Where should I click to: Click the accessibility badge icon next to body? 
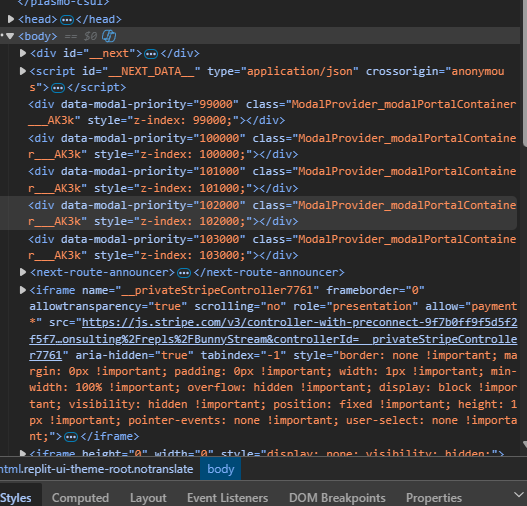click(x=109, y=36)
